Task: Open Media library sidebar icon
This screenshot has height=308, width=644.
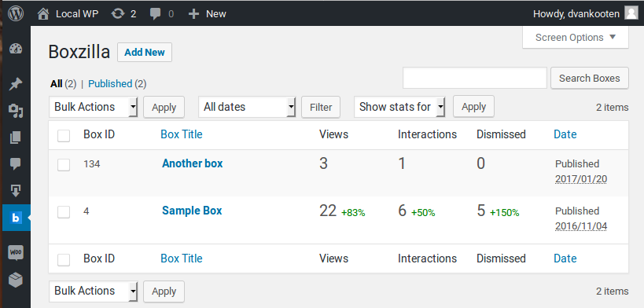Action: [16, 111]
